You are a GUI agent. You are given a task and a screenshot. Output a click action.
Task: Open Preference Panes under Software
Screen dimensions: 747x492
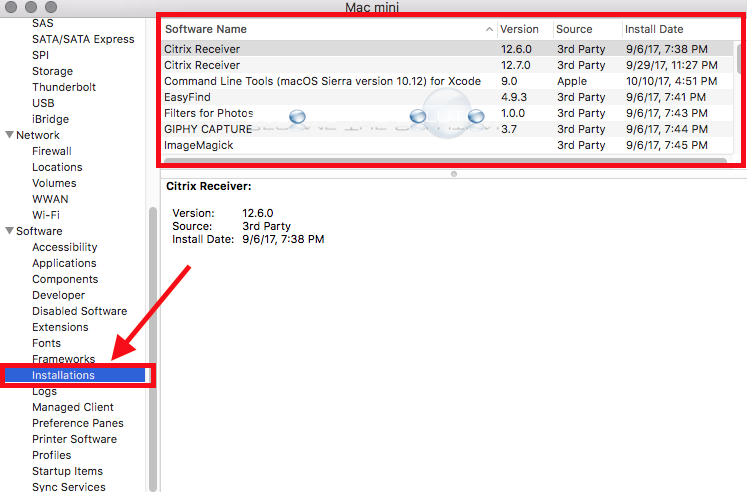78,423
